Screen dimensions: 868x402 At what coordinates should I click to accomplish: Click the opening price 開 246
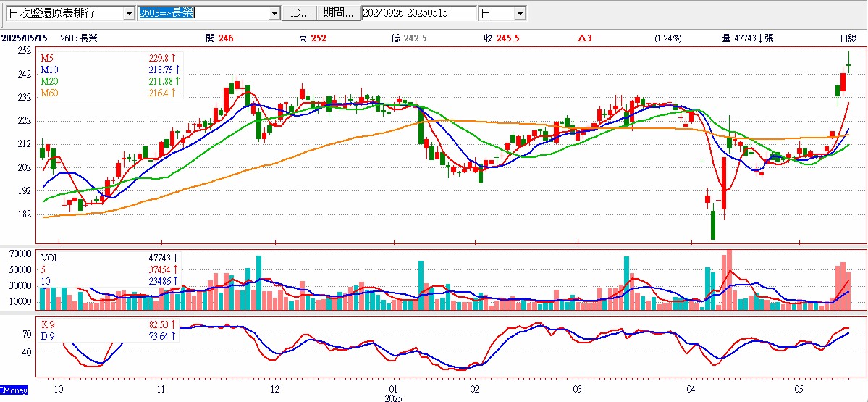point(219,38)
